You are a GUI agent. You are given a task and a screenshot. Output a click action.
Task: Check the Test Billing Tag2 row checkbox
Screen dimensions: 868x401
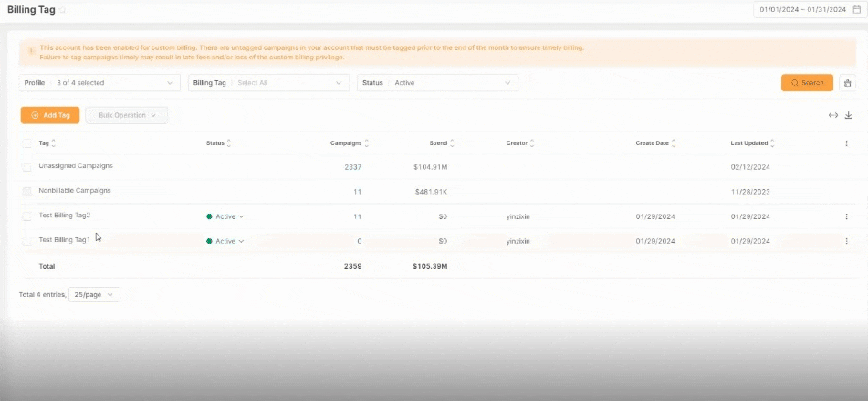point(26,216)
